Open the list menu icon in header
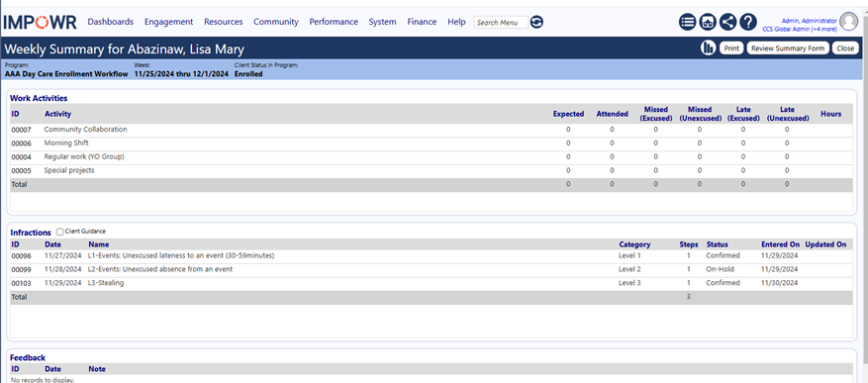The height and width of the screenshot is (383, 868). click(x=688, y=22)
